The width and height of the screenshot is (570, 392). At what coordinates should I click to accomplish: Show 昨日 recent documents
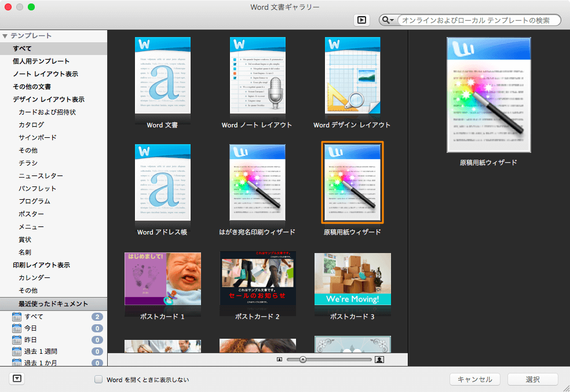point(53,340)
